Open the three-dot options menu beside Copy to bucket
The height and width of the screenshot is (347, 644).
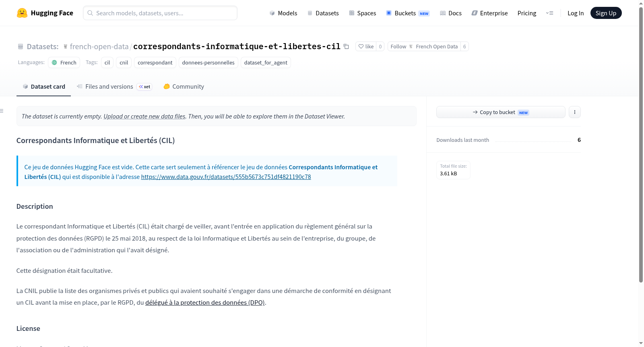(575, 112)
